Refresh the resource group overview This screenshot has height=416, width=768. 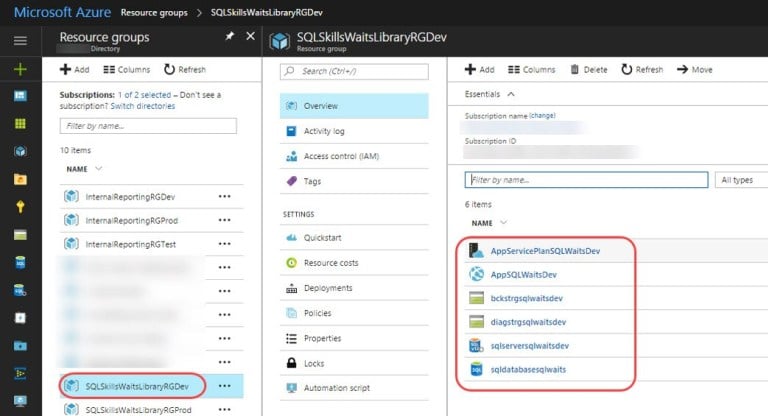[642, 70]
